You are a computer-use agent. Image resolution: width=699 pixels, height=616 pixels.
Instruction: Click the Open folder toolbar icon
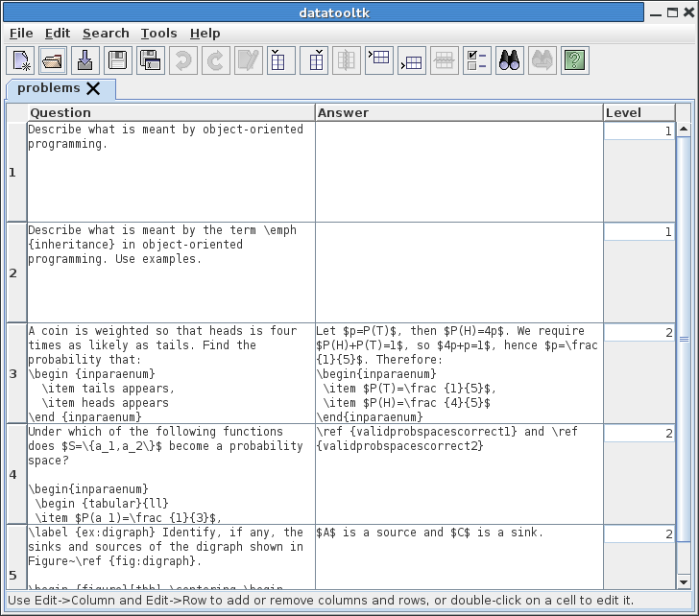54,60
